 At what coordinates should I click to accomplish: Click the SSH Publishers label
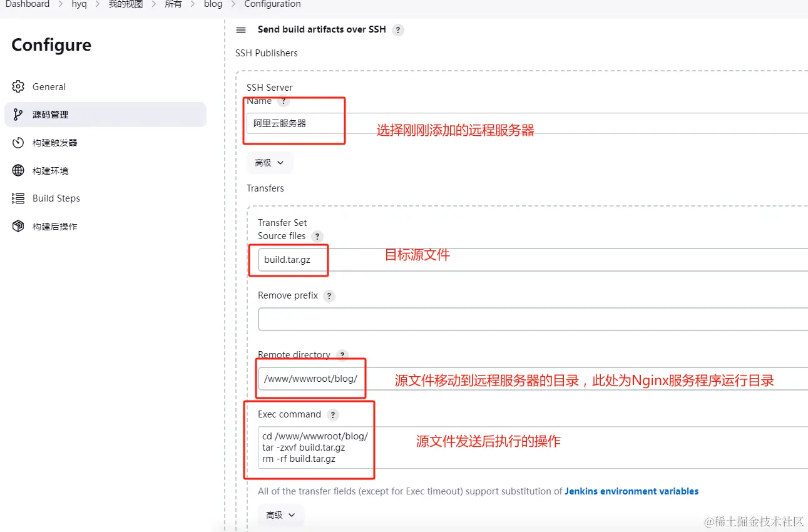[x=267, y=53]
